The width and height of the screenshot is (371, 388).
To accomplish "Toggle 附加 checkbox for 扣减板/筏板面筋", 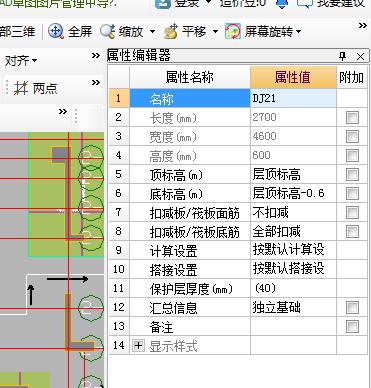I will click(x=352, y=212).
